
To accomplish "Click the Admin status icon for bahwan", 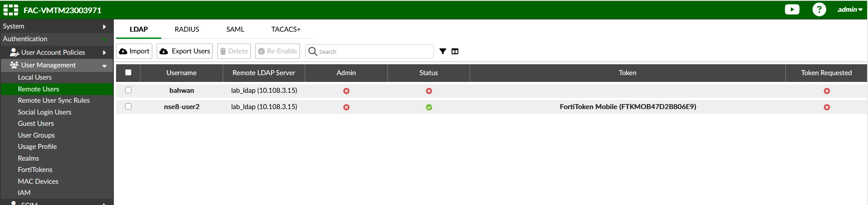I will tap(346, 91).
